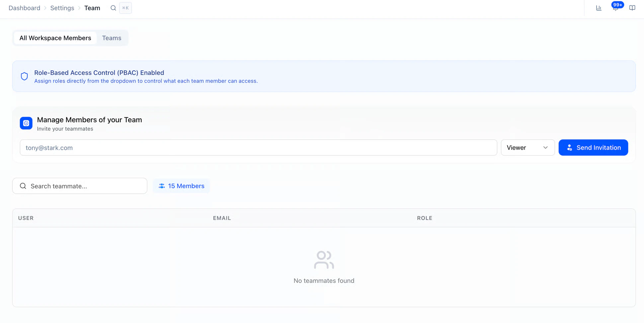This screenshot has height=323, width=644.
Task: Open the book documentation icon
Action: (632, 8)
